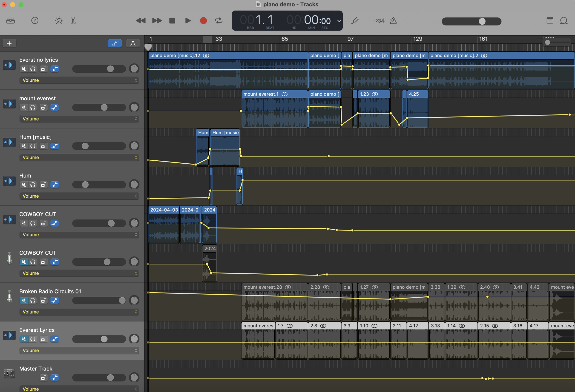Add a new track with plus button
This screenshot has width=575, height=392.
click(9, 43)
